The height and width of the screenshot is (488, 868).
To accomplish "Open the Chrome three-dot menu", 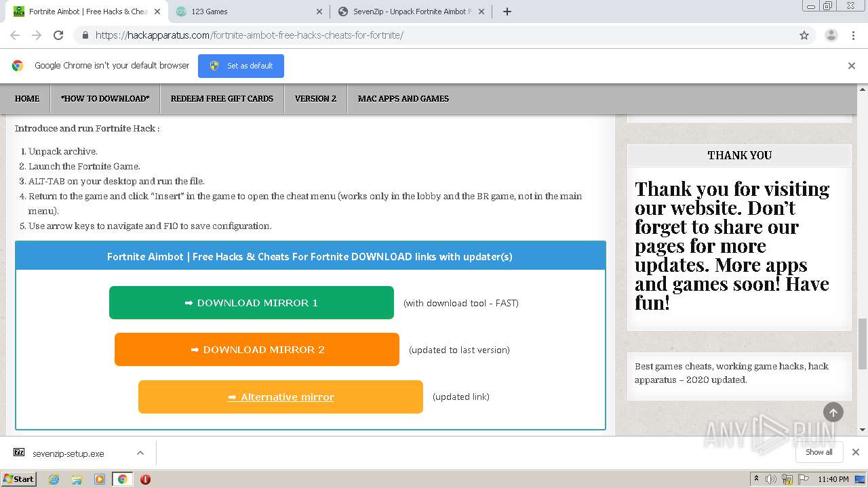I will [x=852, y=35].
